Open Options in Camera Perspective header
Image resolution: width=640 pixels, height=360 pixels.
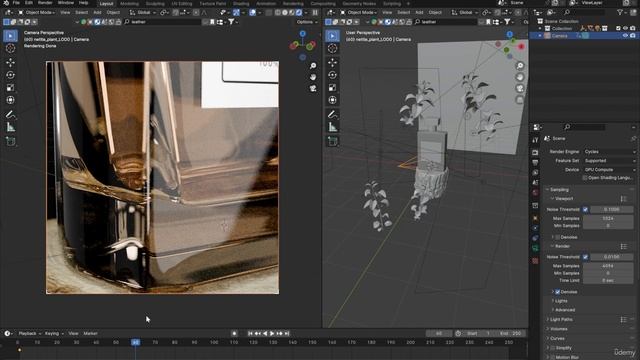click(x=307, y=22)
